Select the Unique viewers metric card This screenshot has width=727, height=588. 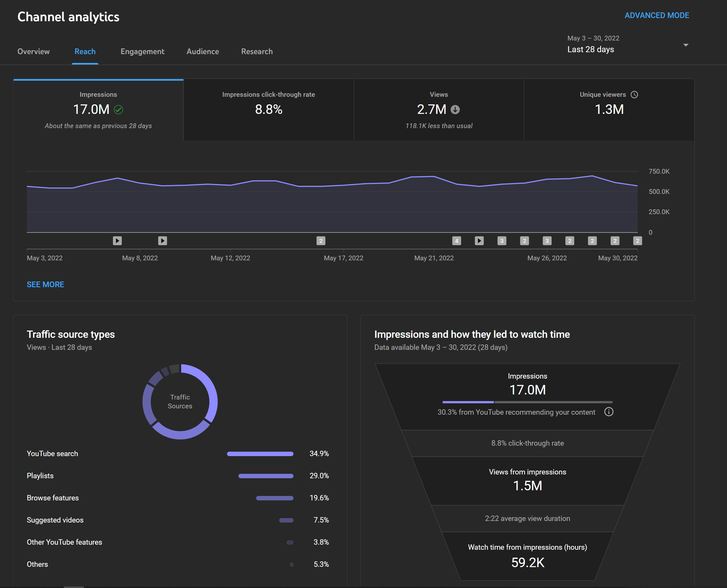tap(609, 110)
